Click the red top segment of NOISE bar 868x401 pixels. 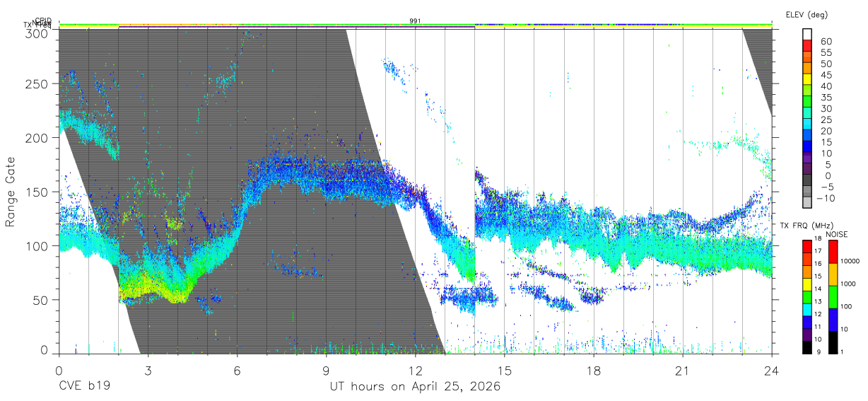(x=833, y=251)
